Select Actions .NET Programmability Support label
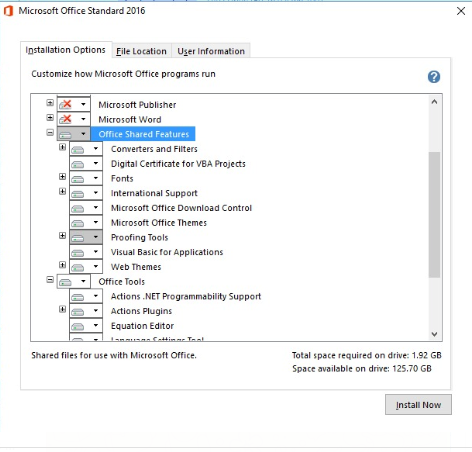This screenshot has height=452, width=472. (186, 296)
